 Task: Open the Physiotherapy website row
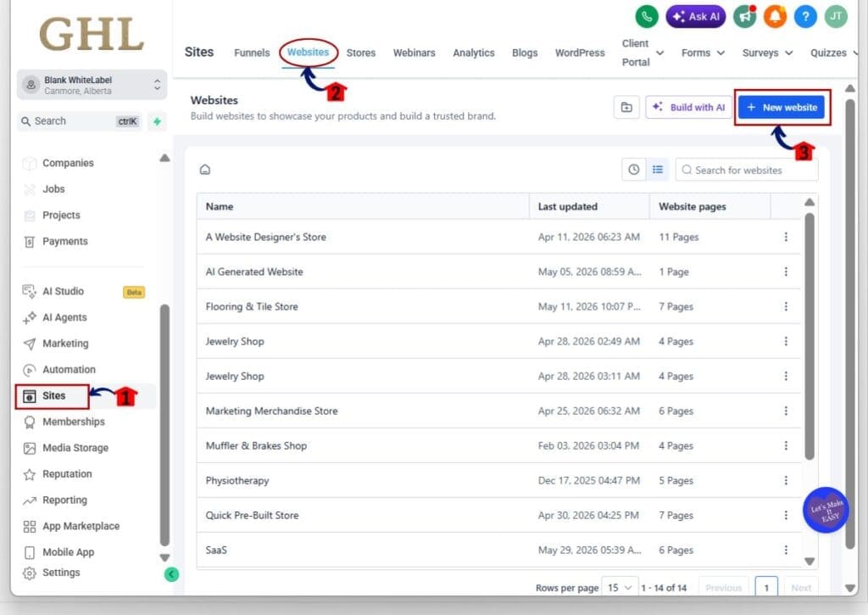coord(498,480)
